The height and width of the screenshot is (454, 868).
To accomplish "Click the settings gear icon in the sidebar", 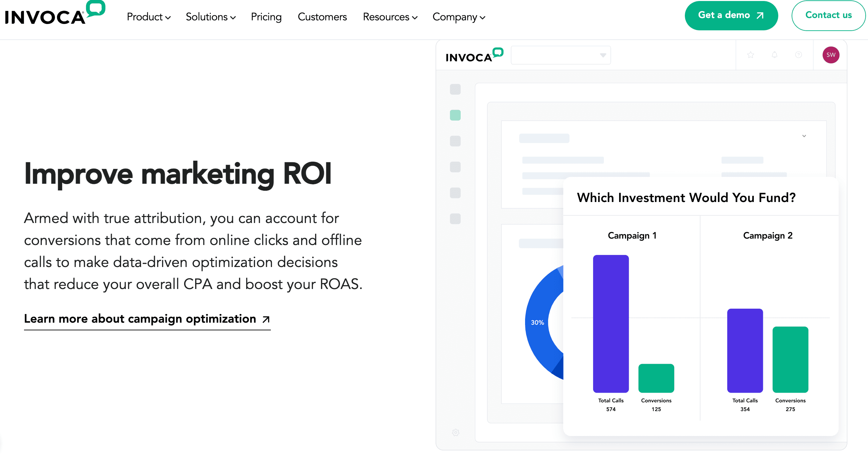I will click(456, 432).
